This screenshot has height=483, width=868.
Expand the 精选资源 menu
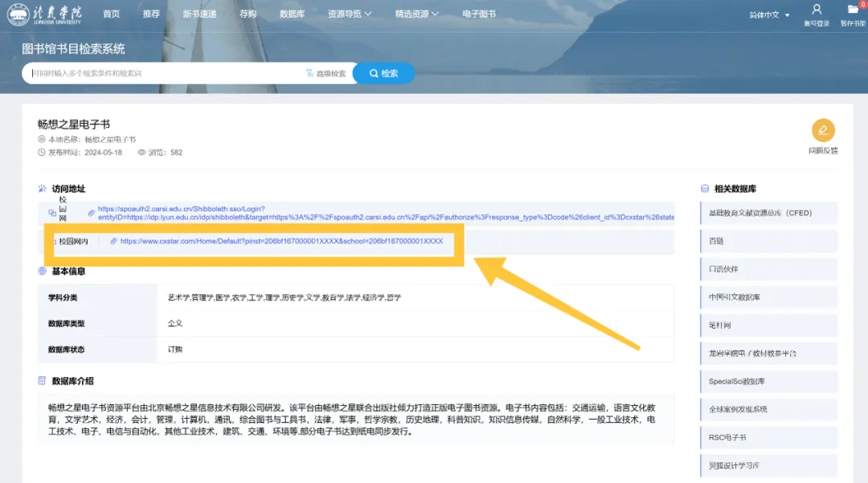point(417,14)
